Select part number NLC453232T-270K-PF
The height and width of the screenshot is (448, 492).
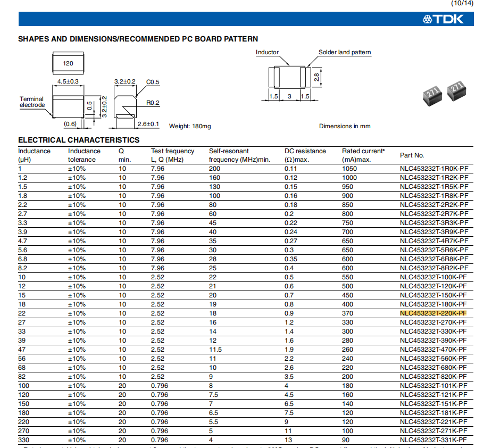pos(433,322)
